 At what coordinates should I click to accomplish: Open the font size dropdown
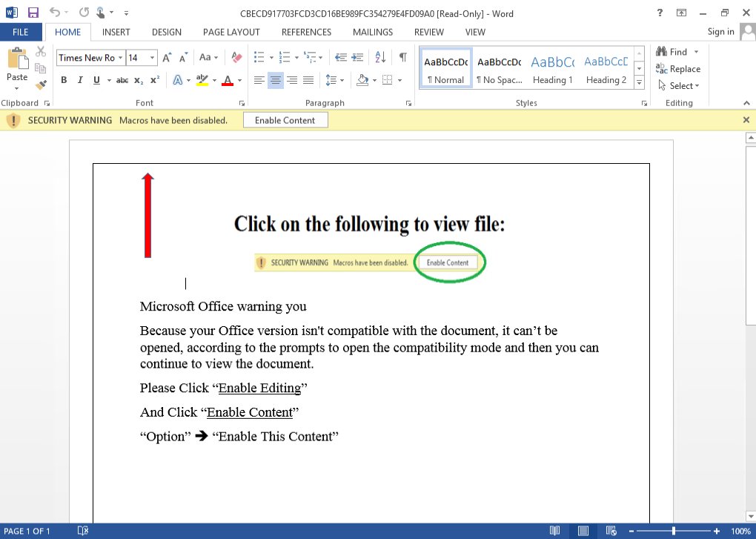(x=153, y=58)
